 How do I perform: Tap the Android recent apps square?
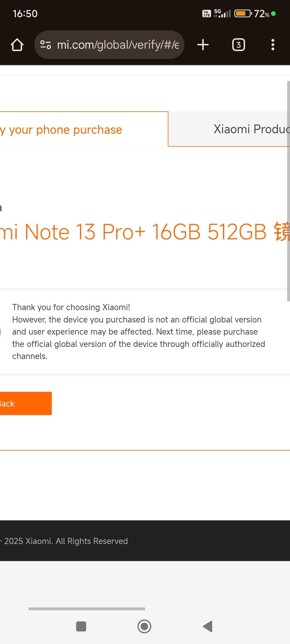click(81, 626)
